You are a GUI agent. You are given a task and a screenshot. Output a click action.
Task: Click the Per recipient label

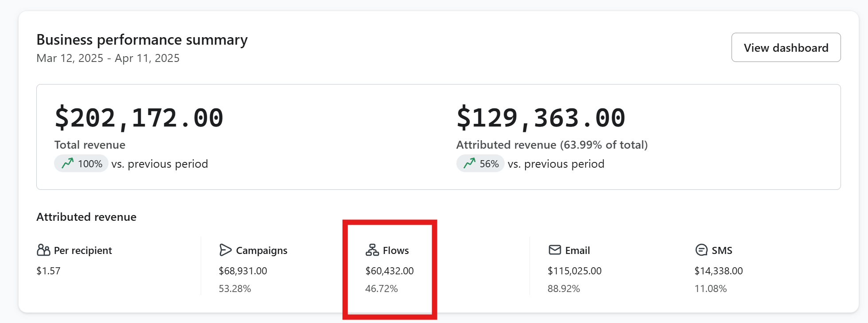pos(83,250)
